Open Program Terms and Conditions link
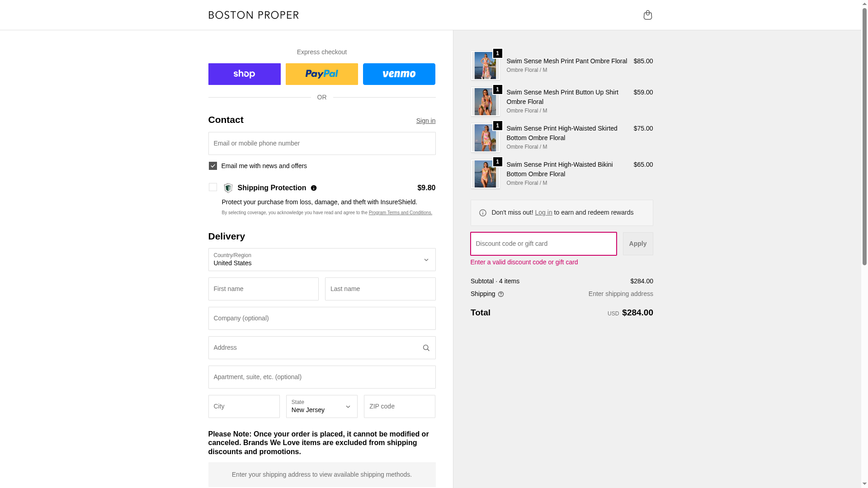The image size is (868, 488). (400, 213)
